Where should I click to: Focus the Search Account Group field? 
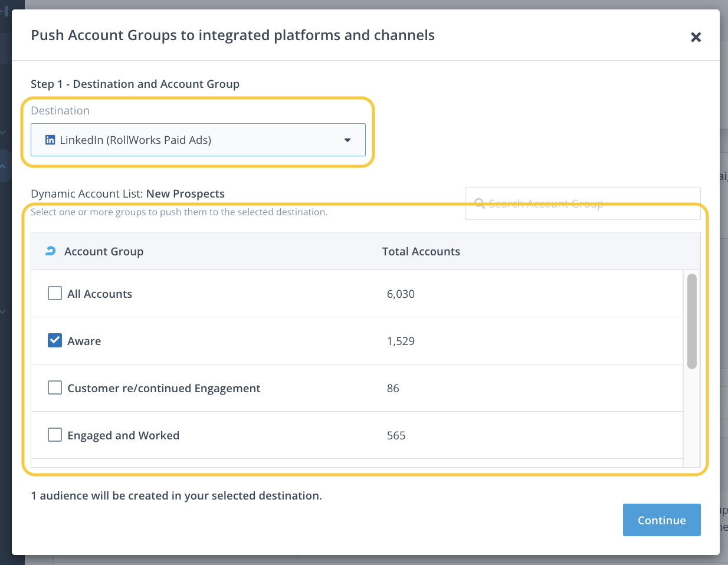coord(582,203)
